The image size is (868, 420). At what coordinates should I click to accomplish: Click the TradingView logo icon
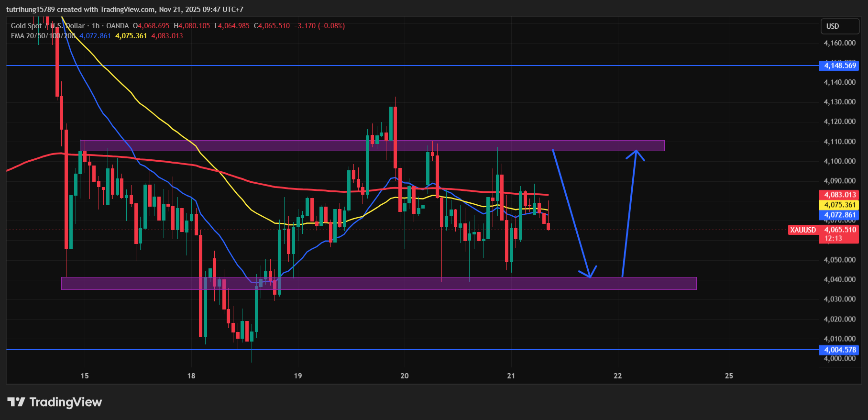(x=16, y=402)
